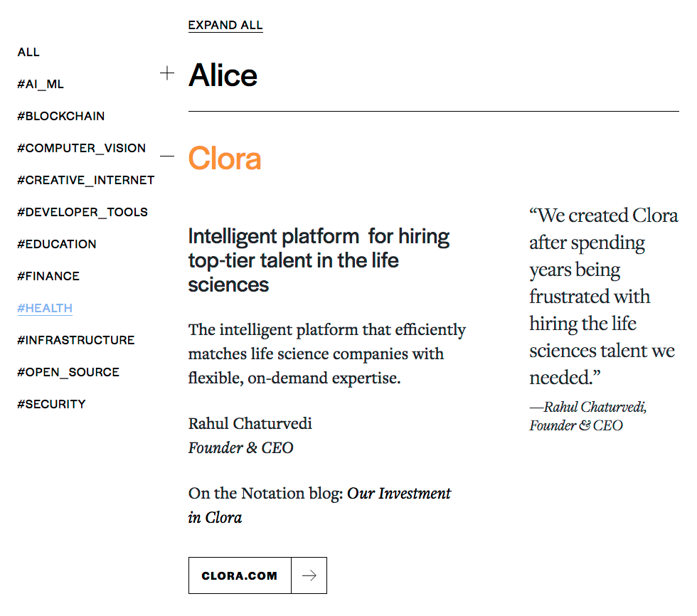697x616 pixels.
Task: Expand the Alice entry plus icon
Action: point(167,73)
